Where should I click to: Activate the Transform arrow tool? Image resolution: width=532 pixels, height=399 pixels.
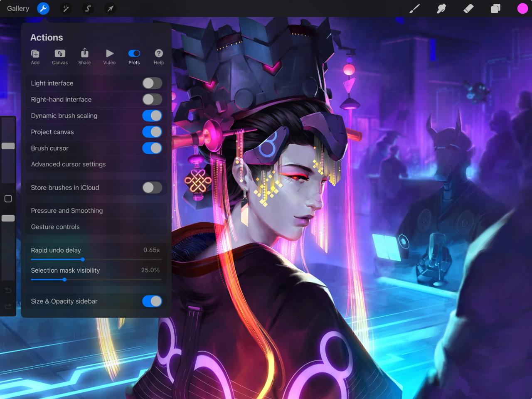tap(110, 8)
